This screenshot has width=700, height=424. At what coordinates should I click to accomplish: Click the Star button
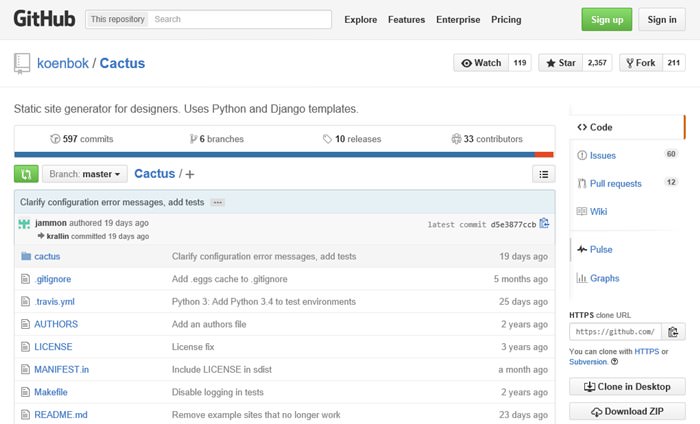coord(561,63)
